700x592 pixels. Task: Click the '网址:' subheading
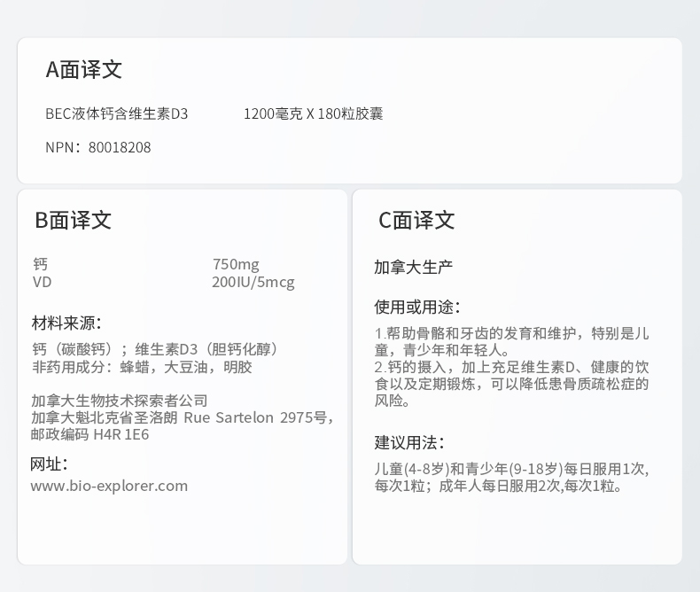tap(49, 464)
